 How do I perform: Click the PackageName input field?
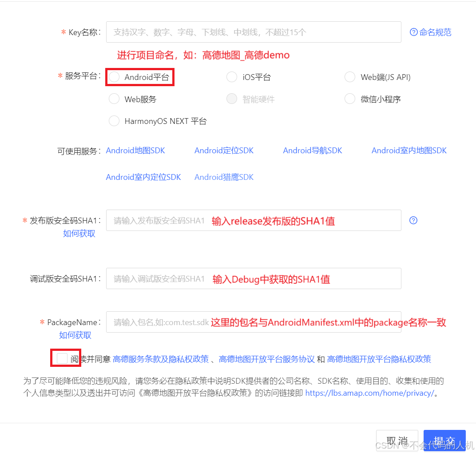point(254,322)
